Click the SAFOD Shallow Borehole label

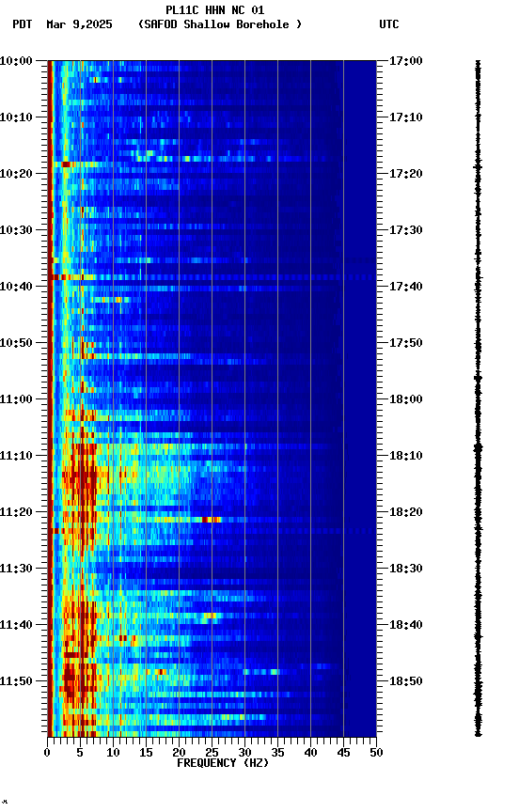220,24
